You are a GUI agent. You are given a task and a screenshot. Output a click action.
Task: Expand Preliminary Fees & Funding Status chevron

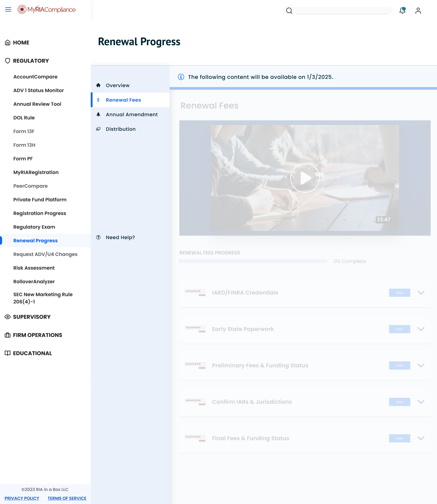[x=421, y=365]
